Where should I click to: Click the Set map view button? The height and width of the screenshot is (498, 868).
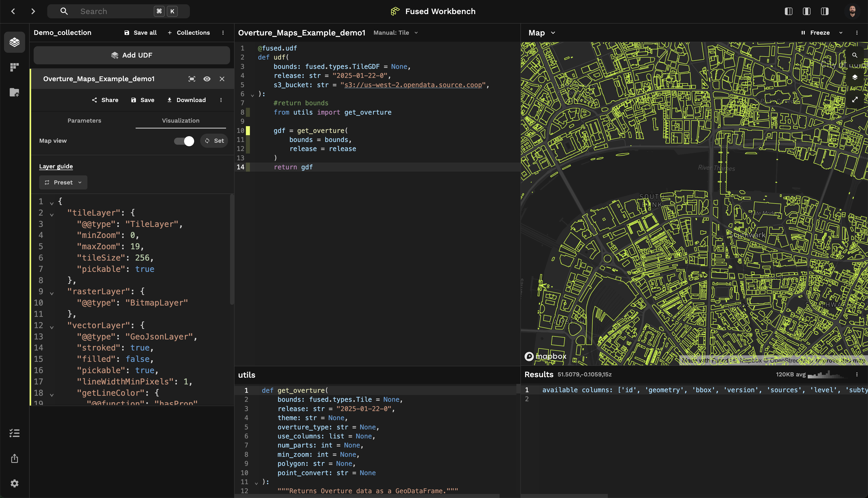214,141
